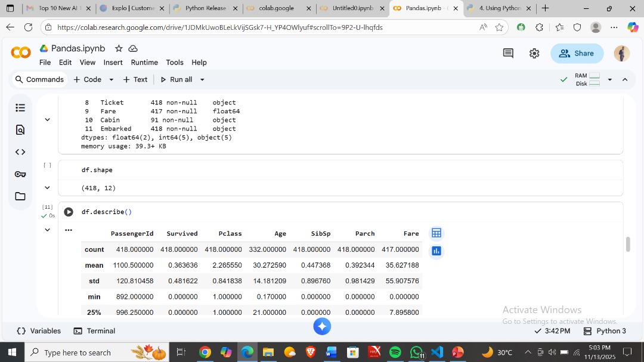Run the df.describe() cell
The width and height of the screenshot is (644, 362).
pyautogui.click(x=69, y=212)
